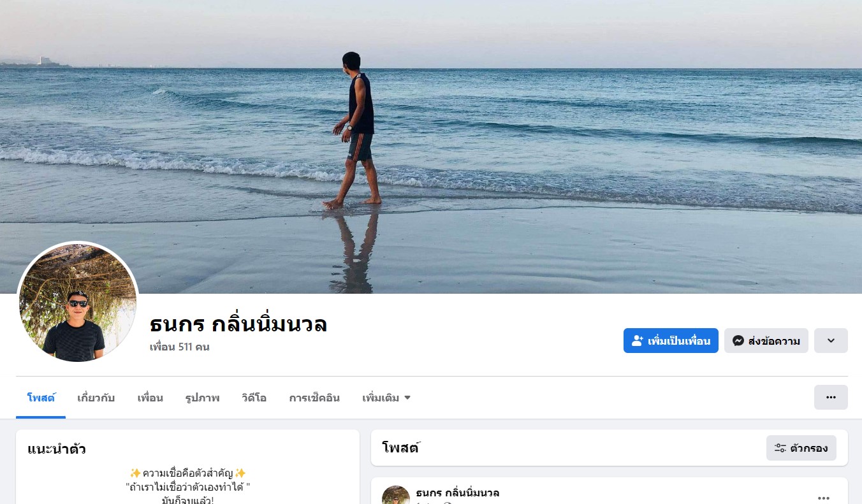862x504 pixels.
Task: Click the Messenger icon in message button
Action: click(738, 341)
